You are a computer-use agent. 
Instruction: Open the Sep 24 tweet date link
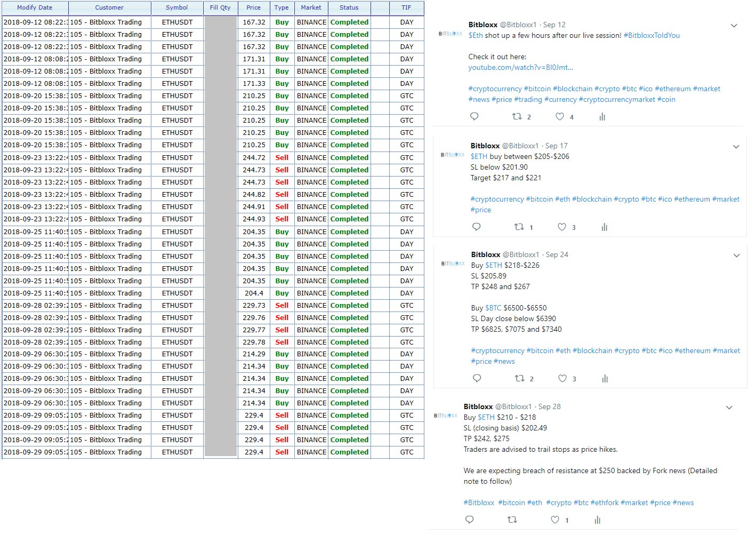tap(557, 254)
